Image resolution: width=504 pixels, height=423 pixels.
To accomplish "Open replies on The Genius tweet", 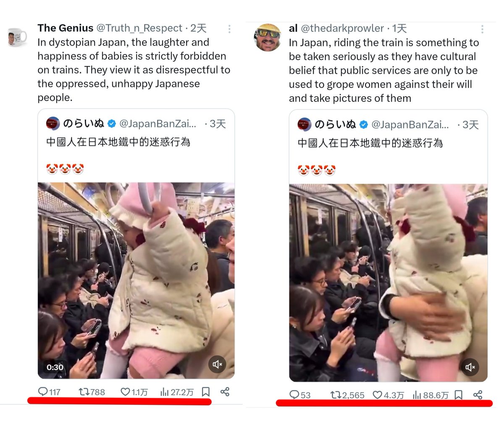I will tap(49, 392).
